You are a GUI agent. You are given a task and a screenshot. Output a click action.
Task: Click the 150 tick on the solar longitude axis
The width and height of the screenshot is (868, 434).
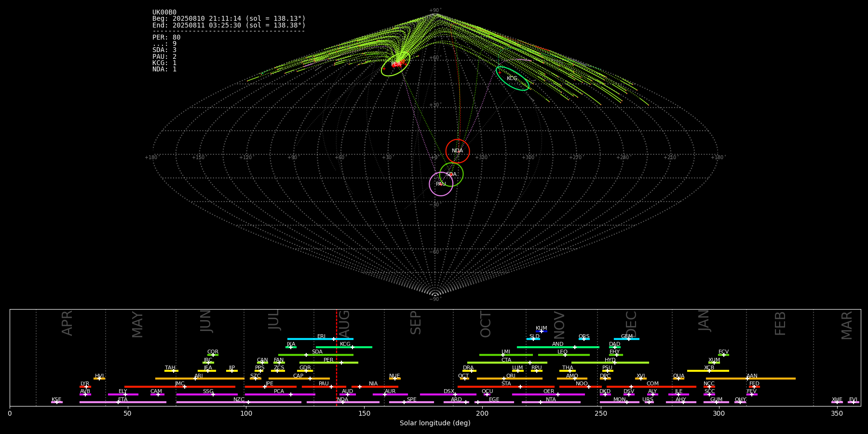click(364, 413)
